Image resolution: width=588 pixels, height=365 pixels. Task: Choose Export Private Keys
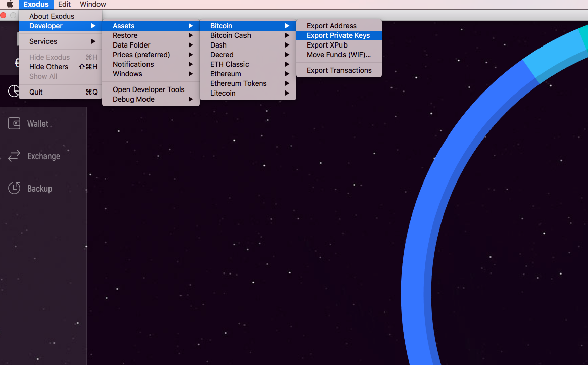(x=339, y=35)
